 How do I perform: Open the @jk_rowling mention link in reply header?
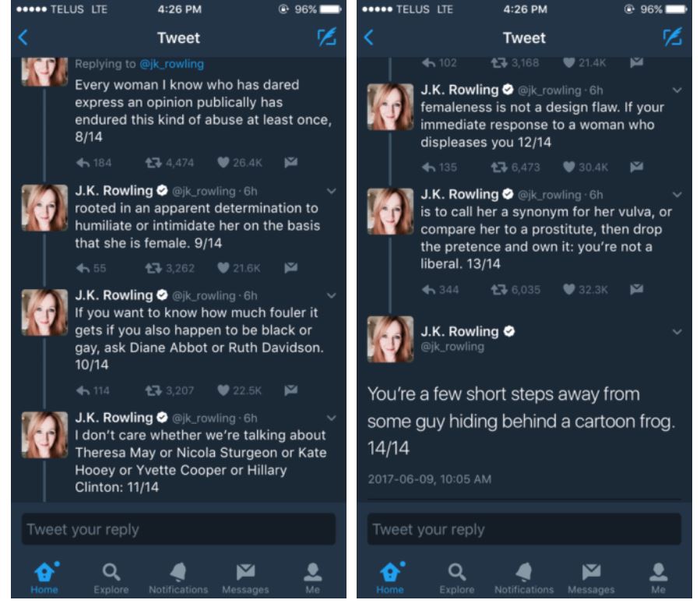171,64
